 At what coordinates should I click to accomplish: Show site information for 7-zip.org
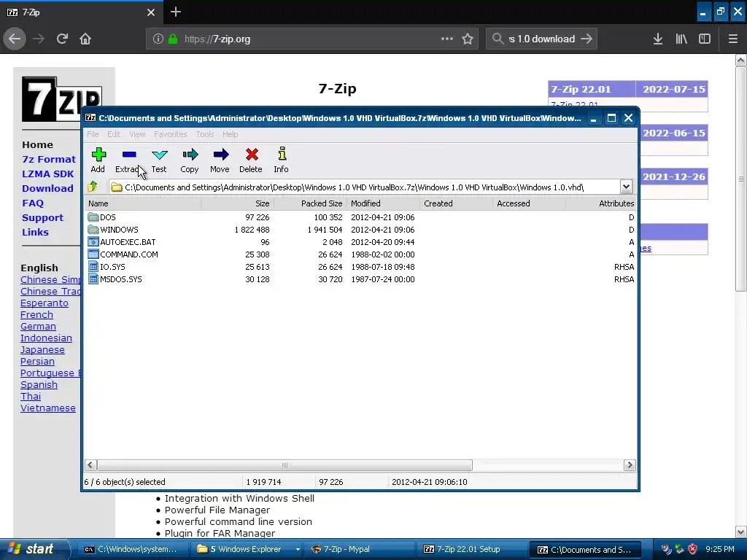[158, 39]
